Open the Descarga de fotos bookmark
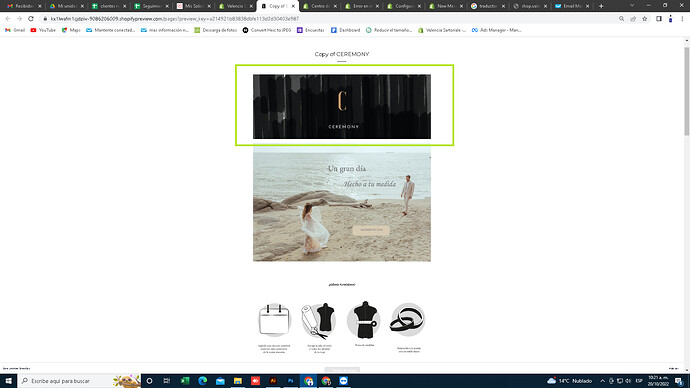The height and width of the screenshot is (388, 690). pos(216,30)
